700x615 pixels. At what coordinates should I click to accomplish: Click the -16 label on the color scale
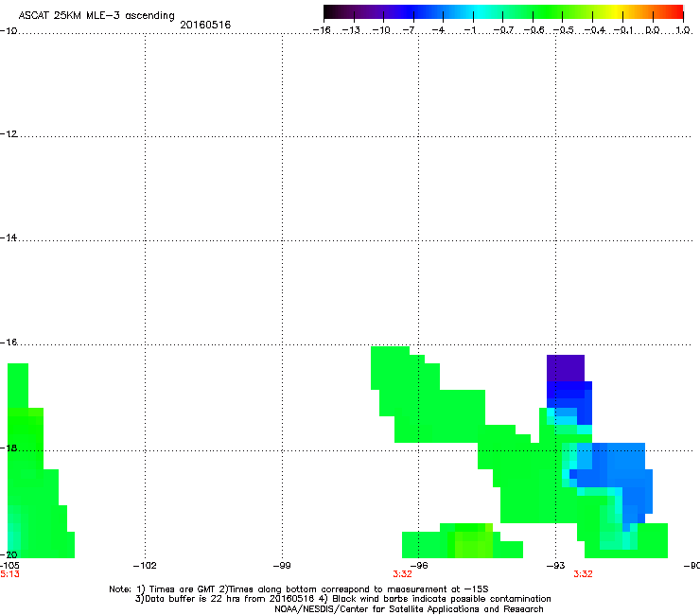pyautogui.click(x=322, y=30)
